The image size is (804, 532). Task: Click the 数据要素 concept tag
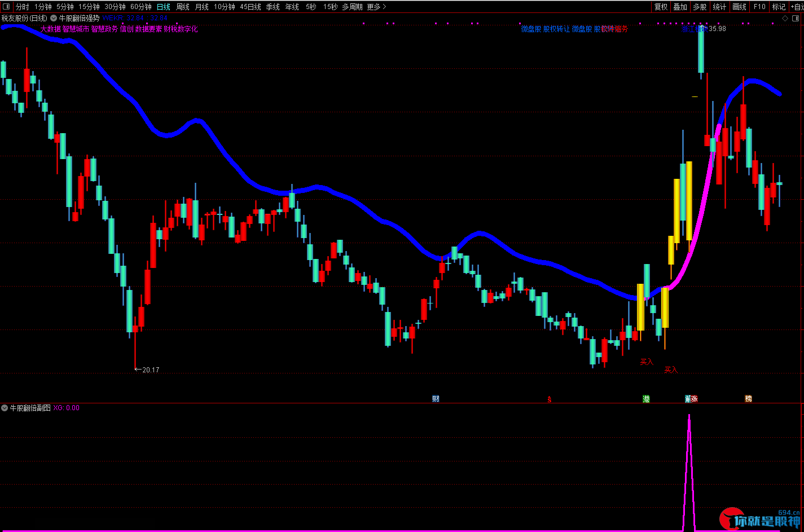click(149, 29)
